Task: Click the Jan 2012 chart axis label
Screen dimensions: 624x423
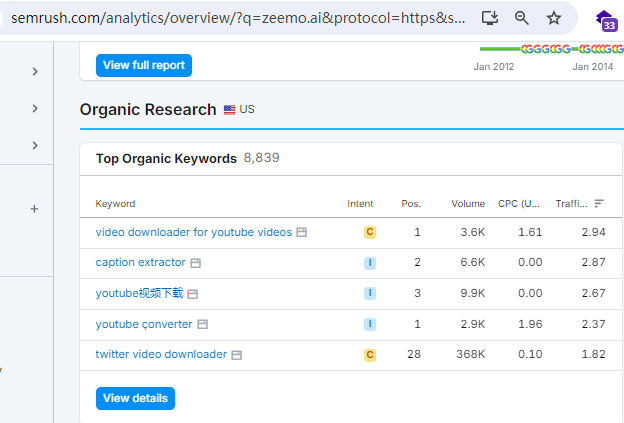Action: 494,66
